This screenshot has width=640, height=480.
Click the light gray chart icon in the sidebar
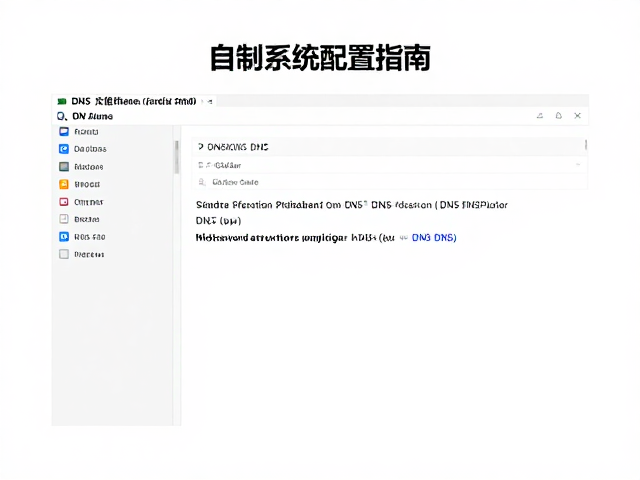tap(64, 219)
